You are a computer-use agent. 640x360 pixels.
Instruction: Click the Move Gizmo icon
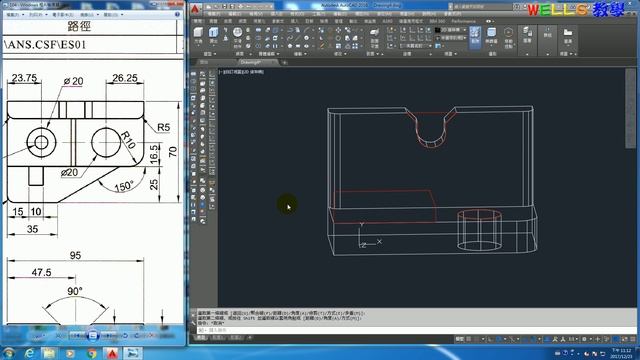pyautogui.click(x=508, y=38)
